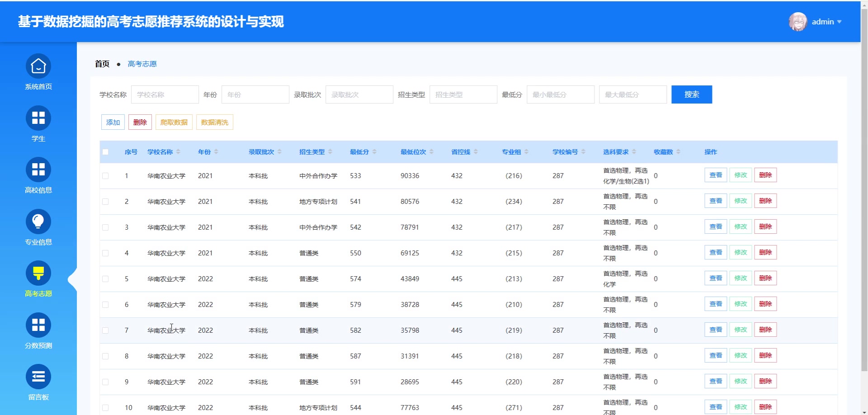Open the 留言板 list icon
The width and height of the screenshot is (868, 415).
38,377
